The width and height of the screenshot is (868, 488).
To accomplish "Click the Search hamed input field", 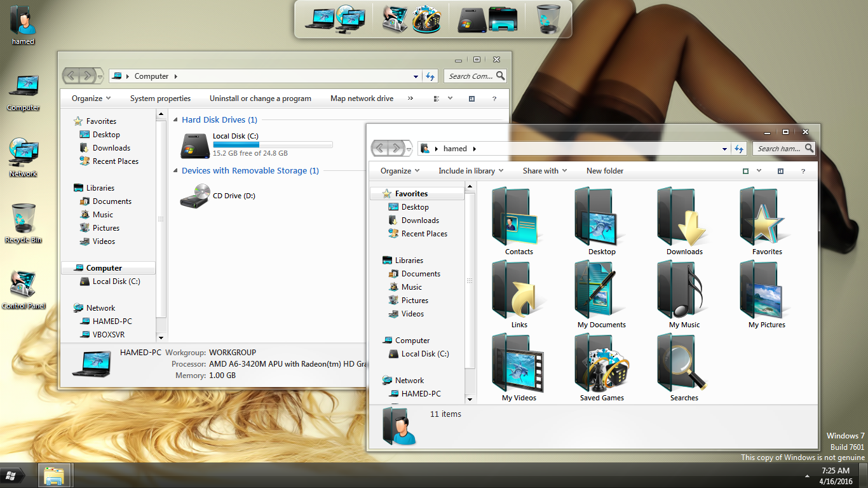I will click(778, 149).
